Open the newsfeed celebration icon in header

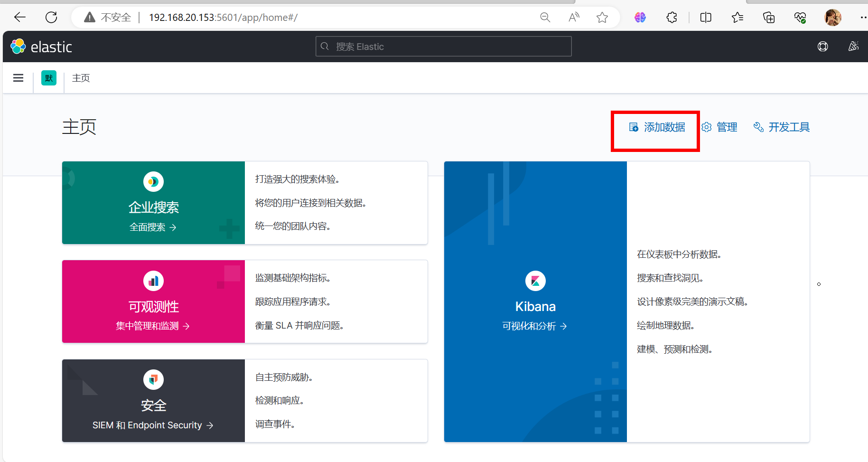tap(853, 47)
